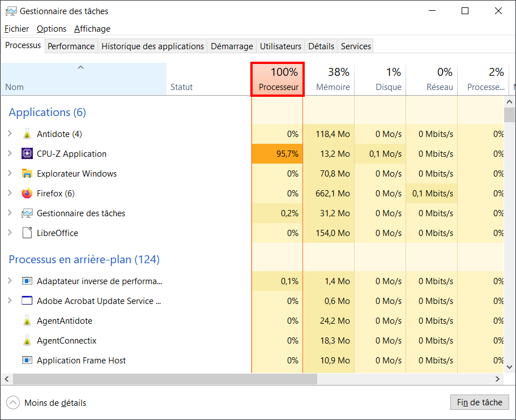The image size is (516, 420).
Task: Sort by Réseau 0% column header
Action: point(432,79)
